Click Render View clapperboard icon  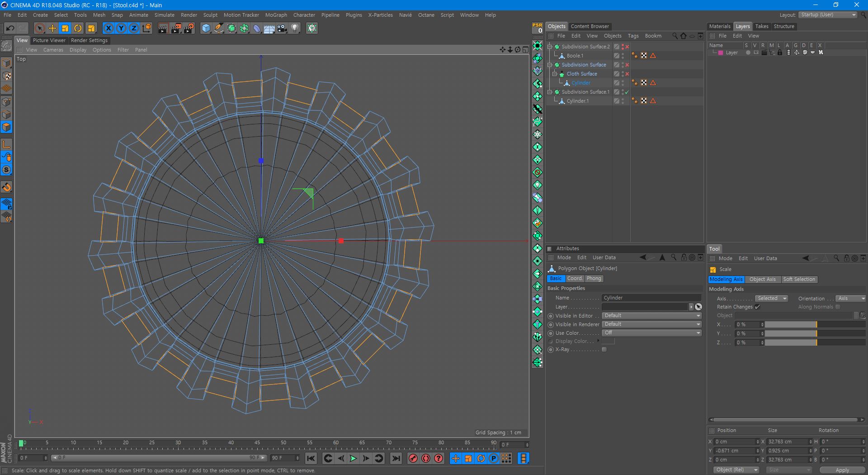click(163, 28)
